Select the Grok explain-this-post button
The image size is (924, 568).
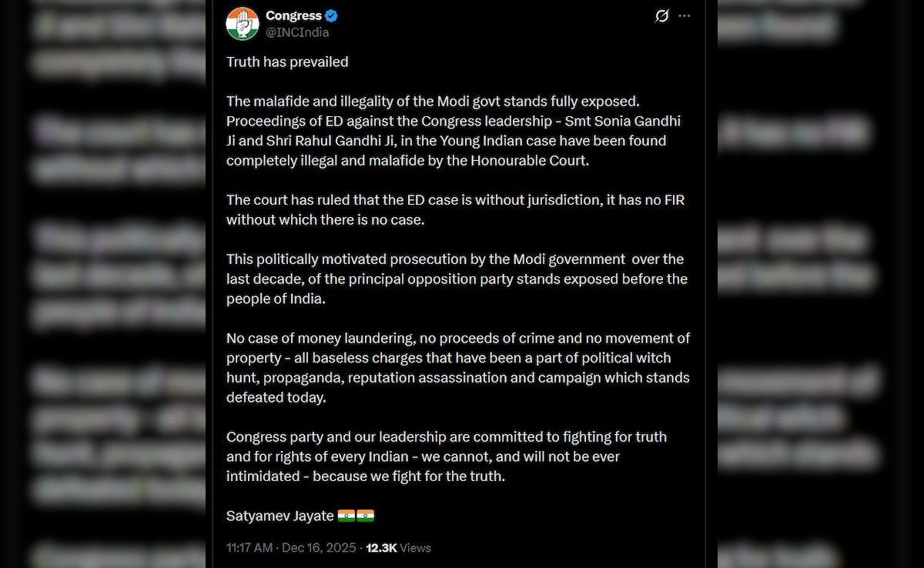tap(662, 15)
